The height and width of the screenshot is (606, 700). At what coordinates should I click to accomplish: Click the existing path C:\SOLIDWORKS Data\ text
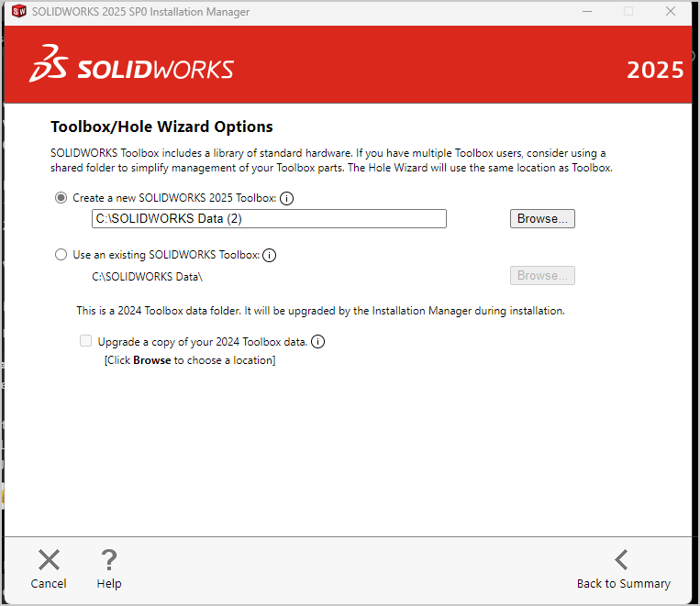pyautogui.click(x=148, y=277)
